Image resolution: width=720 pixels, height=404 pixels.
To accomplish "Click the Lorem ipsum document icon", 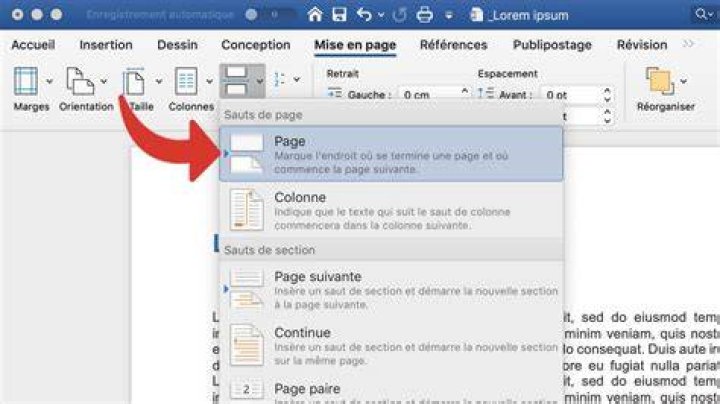I will tap(476, 15).
